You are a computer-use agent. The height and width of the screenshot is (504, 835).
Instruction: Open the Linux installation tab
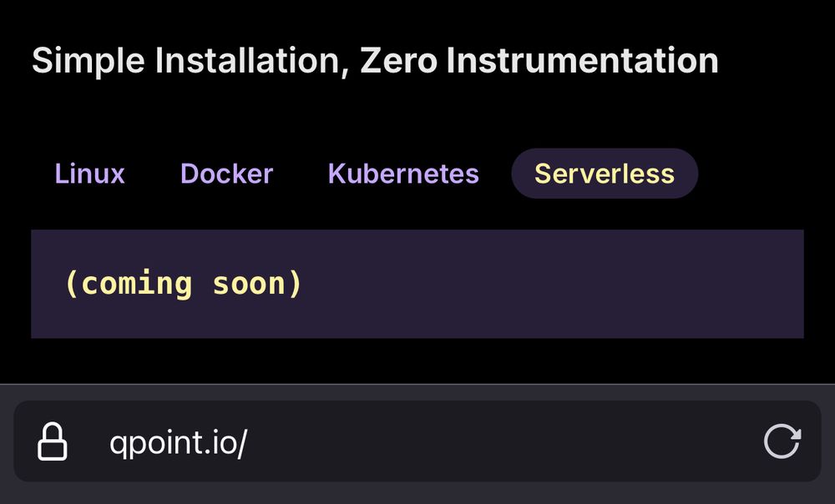pyautogui.click(x=89, y=174)
